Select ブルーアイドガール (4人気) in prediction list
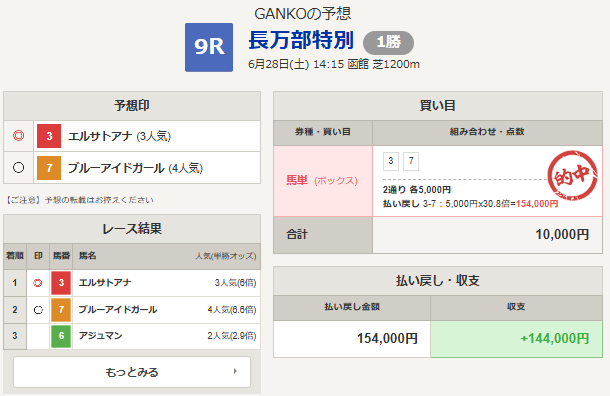The image size is (610, 396). coord(135,168)
